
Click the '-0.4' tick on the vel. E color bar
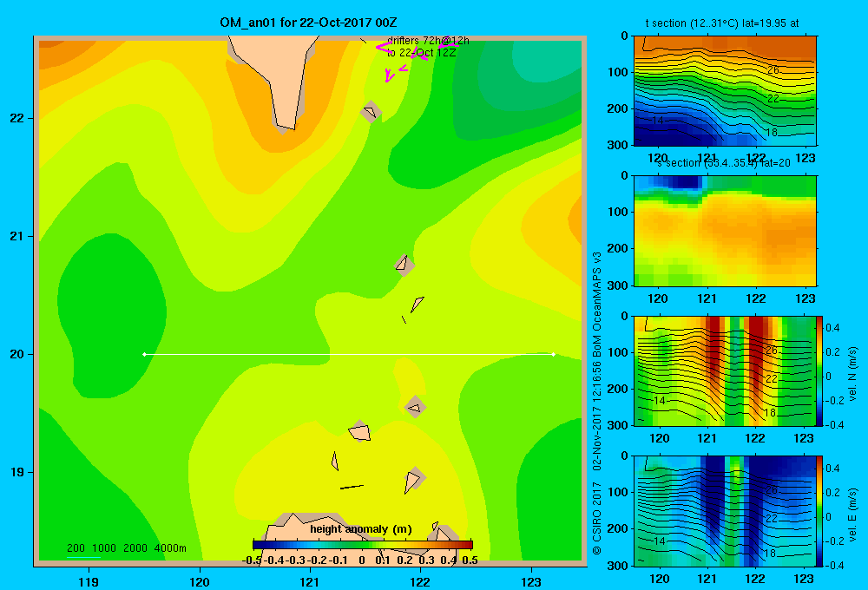pyautogui.click(x=834, y=565)
